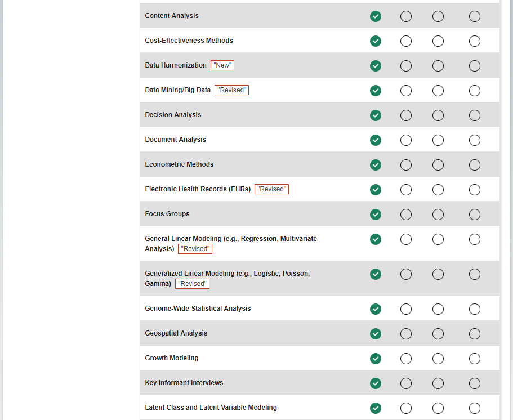Screen dimensions: 513x420
Task: Click checked radio for Latent Class Modeling
Action: click(x=376, y=408)
